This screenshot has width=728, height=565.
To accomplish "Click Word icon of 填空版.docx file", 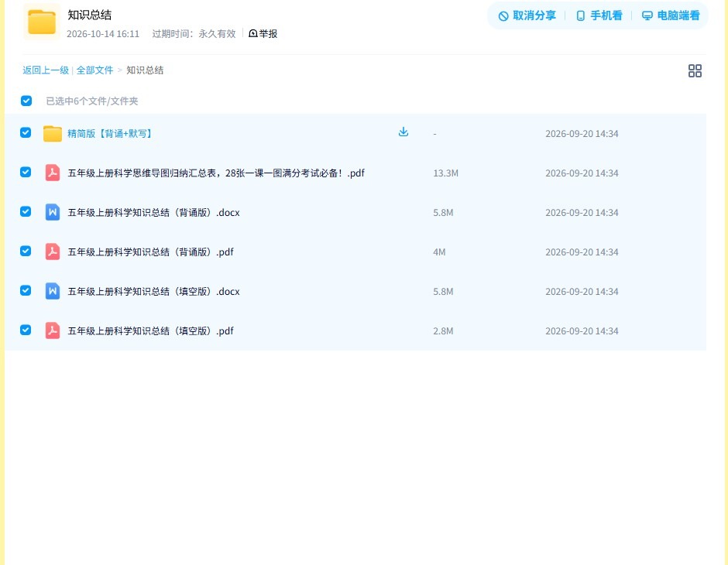I will coord(53,291).
